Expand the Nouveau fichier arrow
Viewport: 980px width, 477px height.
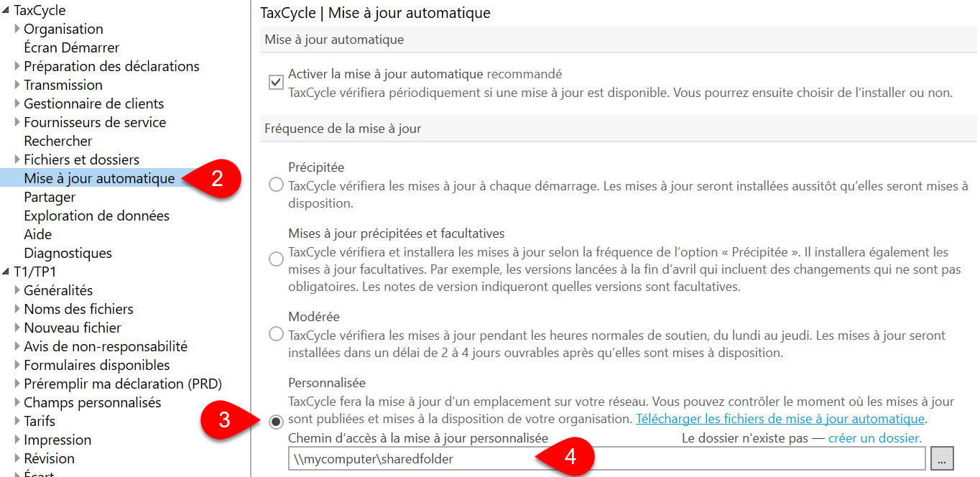(17, 328)
